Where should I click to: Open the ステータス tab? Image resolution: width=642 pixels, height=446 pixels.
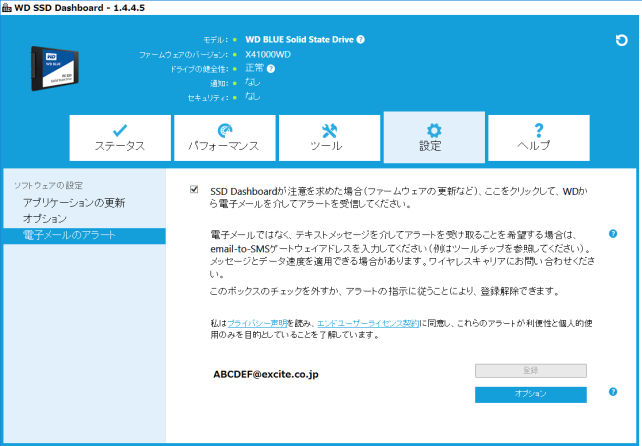[120, 138]
